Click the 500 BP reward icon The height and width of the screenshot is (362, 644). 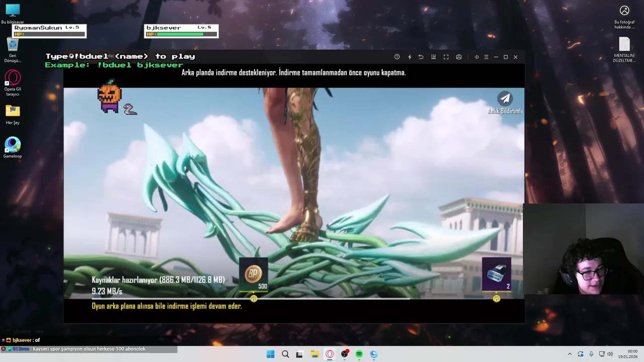(x=254, y=275)
